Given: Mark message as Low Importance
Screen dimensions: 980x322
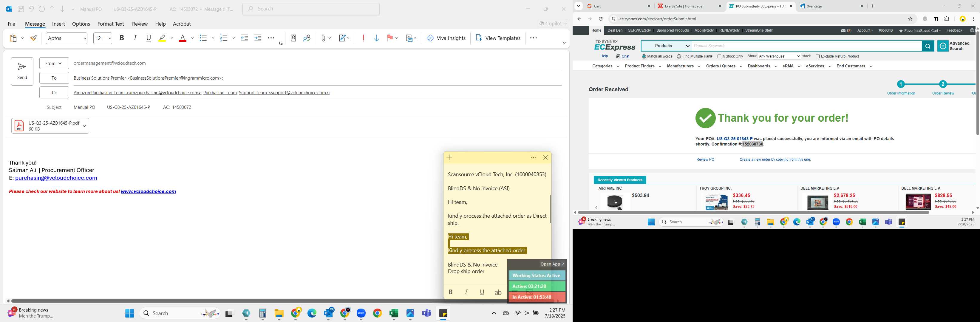Looking at the screenshot, I should 377,38.
